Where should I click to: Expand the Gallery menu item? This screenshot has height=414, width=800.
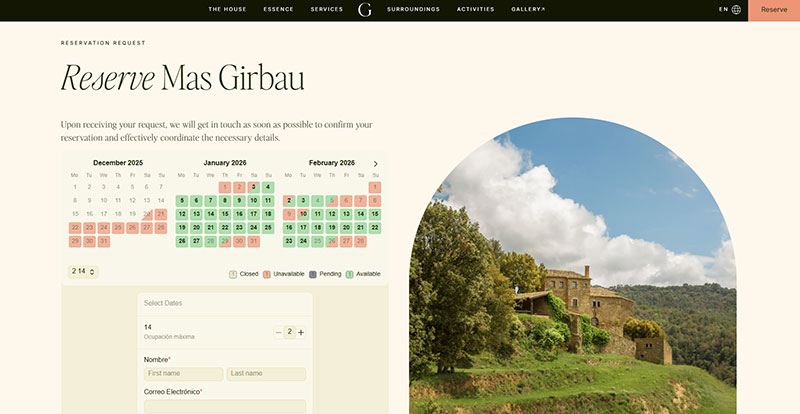[x=528, y=9]
